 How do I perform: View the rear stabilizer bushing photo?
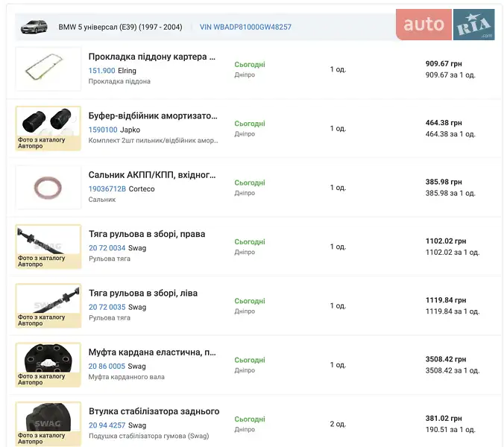[x=48, y=423]
